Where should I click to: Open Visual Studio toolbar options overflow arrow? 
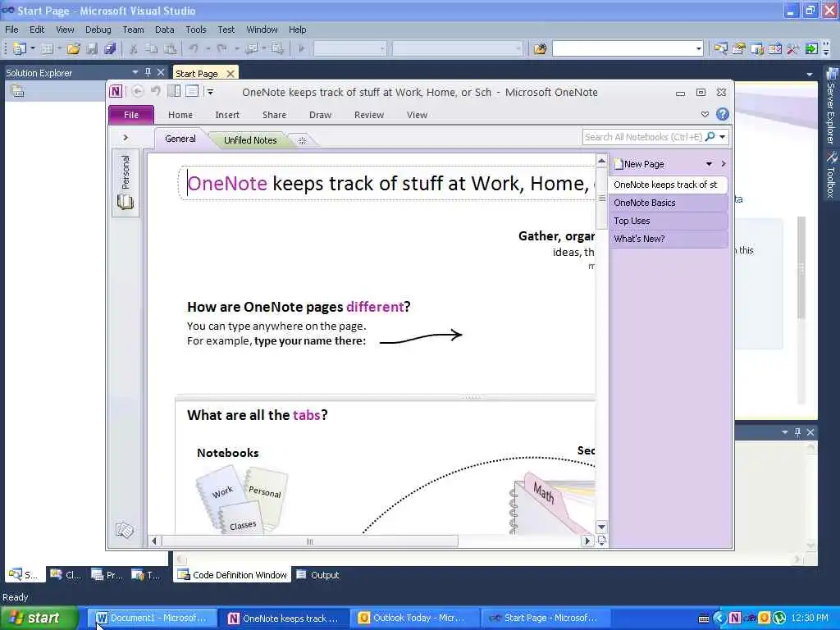(825, 48)
